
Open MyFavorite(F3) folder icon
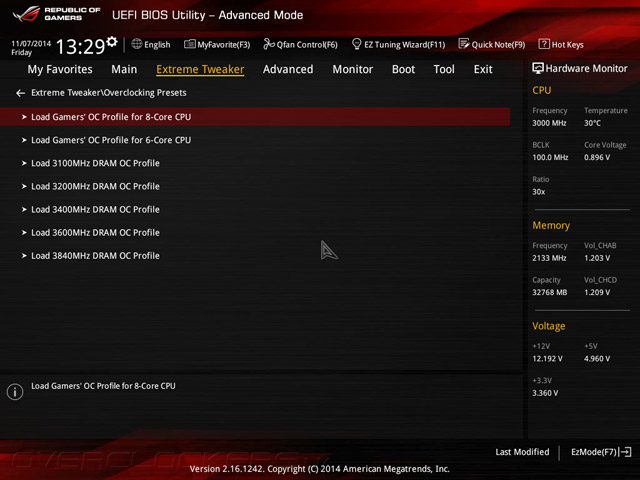tap(189, 44)
